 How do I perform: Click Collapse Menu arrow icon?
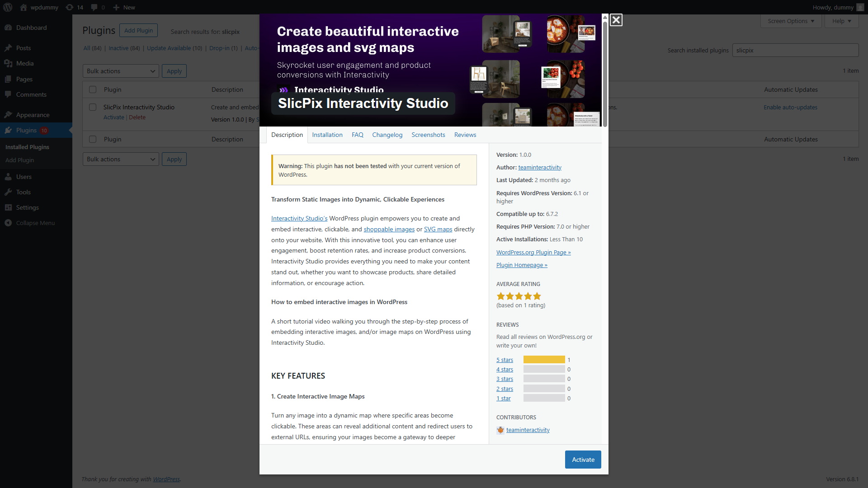(8, 223)
